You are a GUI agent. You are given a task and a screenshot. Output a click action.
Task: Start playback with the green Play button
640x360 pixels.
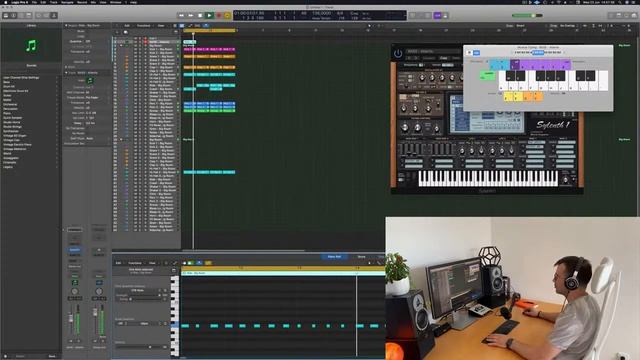pos(209,16)
